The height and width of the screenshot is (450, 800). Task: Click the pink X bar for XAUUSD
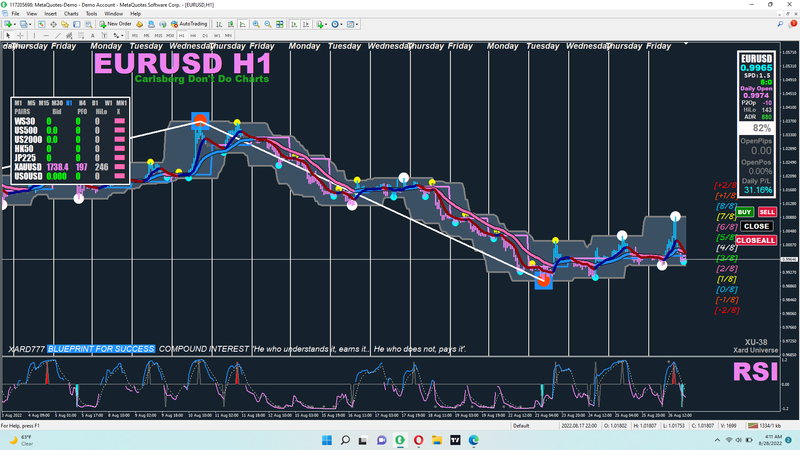[120, 167]
